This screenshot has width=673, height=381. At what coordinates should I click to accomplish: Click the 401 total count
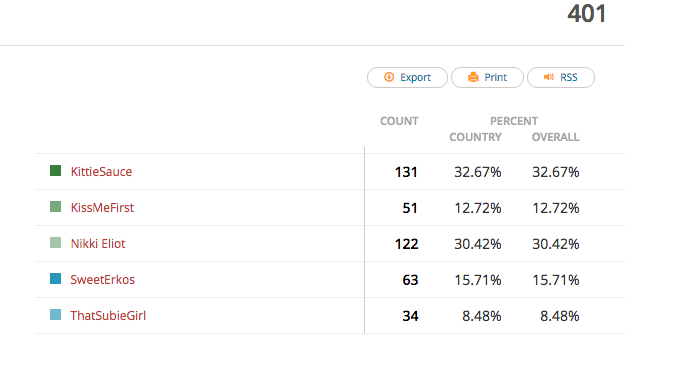587,14
